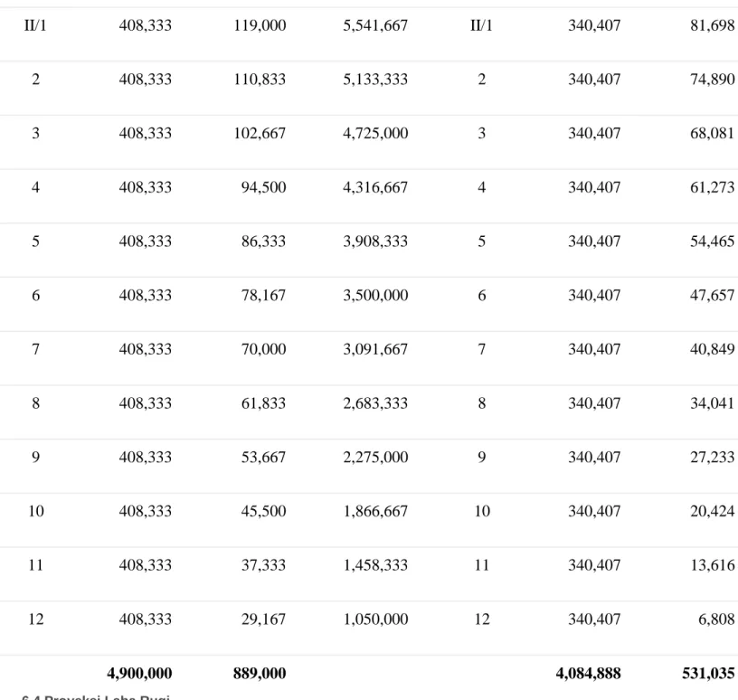Select the 4,725,000 cell in row 3
Screen dimensions: 738x700
(x=375, y=133)
